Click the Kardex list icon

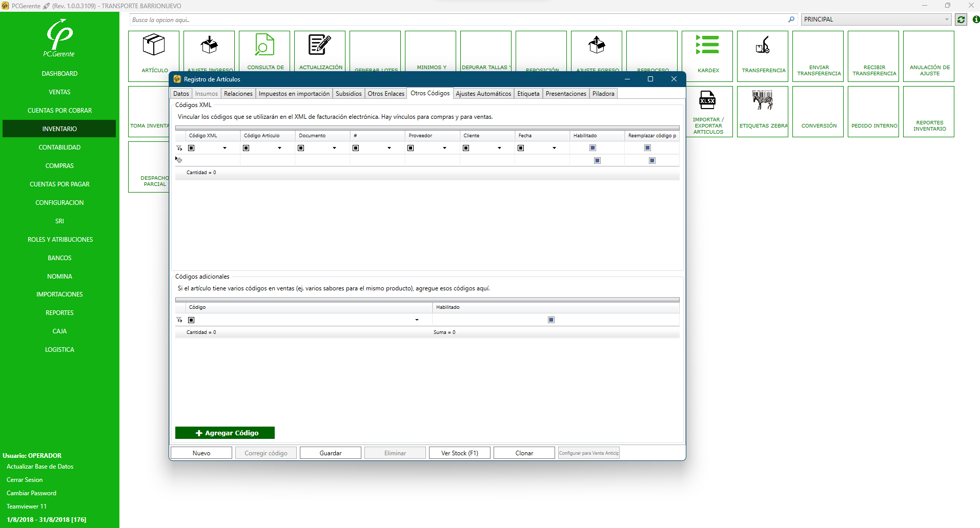707,45
